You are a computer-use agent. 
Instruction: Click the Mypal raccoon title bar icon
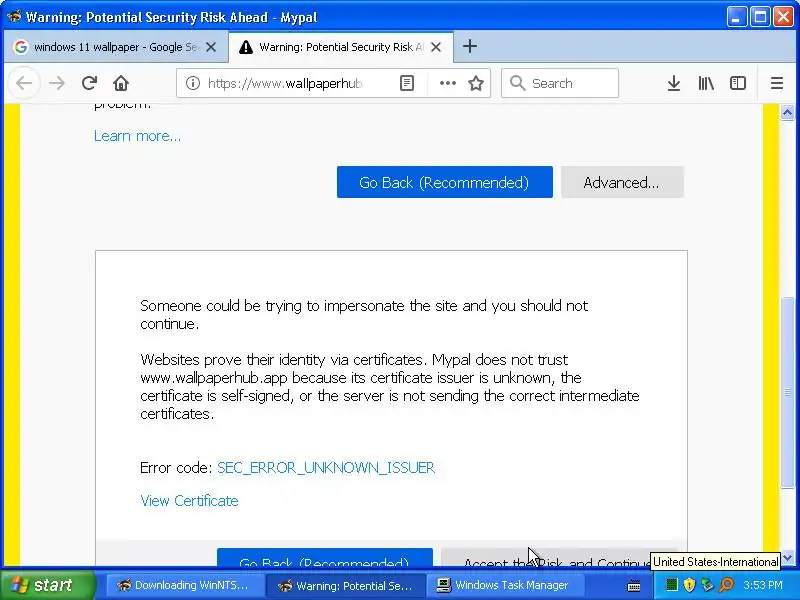tap(14, 16)
